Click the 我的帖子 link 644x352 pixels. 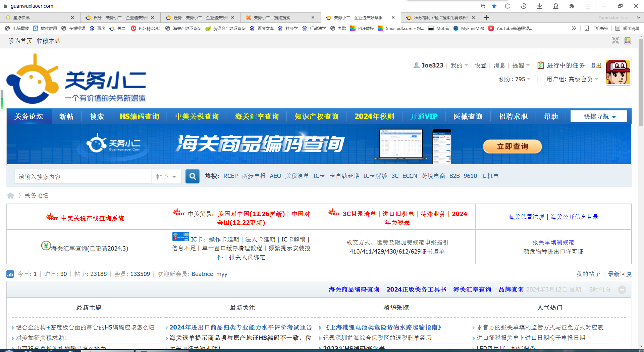588,274
